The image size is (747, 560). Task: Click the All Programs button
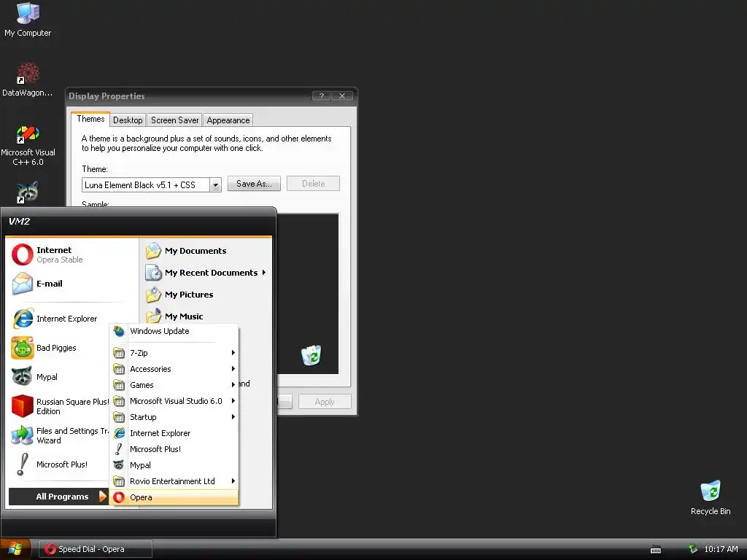coord(59,497)
